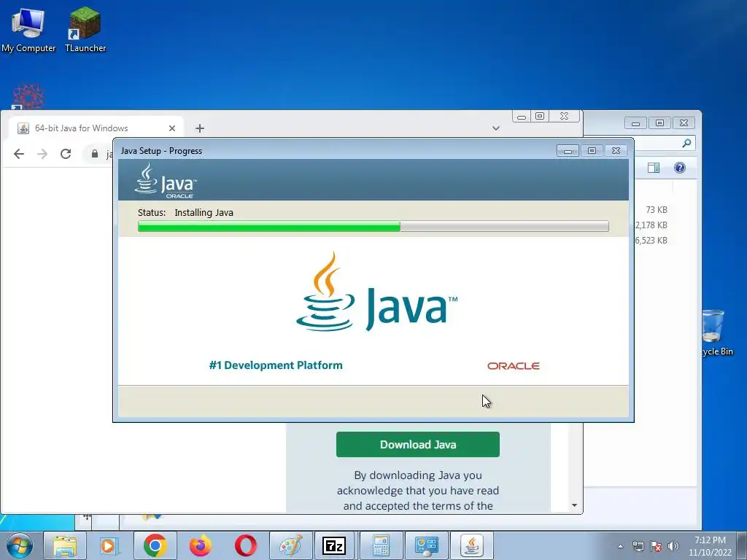Go forward in the Chrome browser

(x=42, y=154)
